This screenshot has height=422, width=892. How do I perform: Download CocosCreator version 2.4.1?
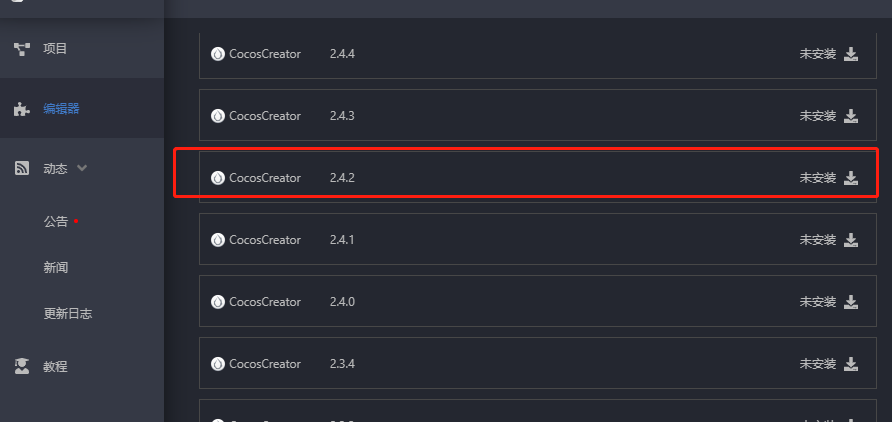pyautogui.click(x=851, y=240)
